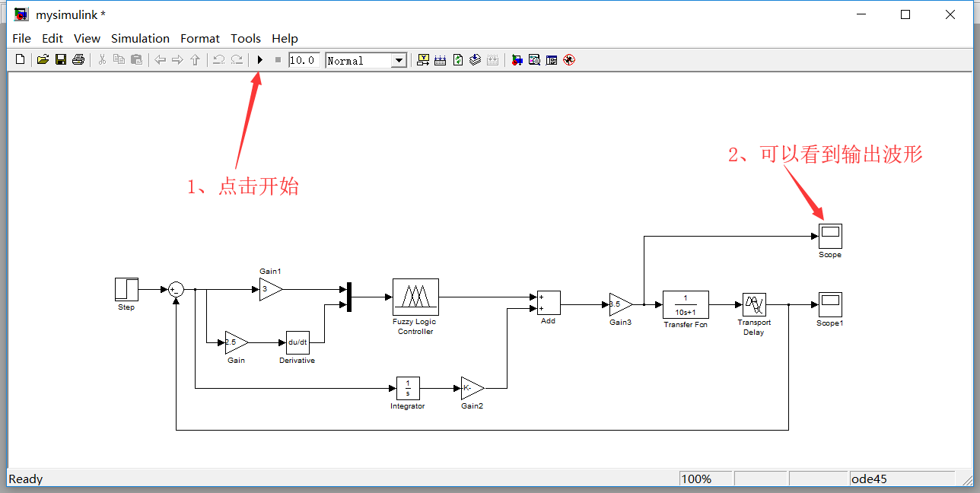Screen dimensions: 980x493
Task: Click the navigate Back arrow icon
Action: 160,59
